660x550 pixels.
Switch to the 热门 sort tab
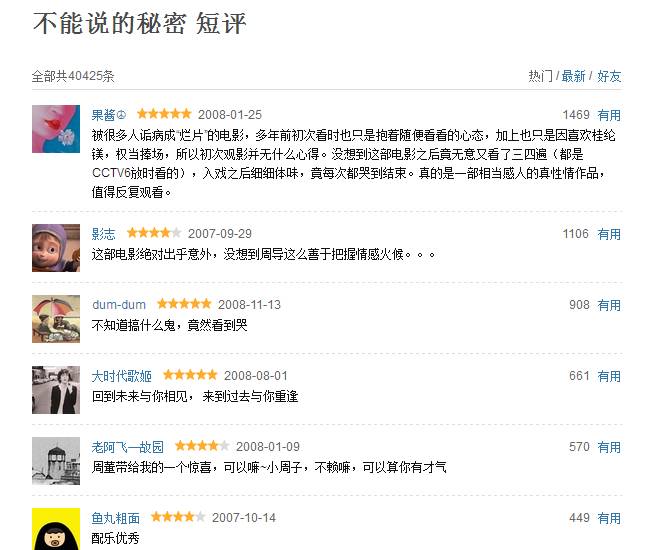[x=540, y=76]
